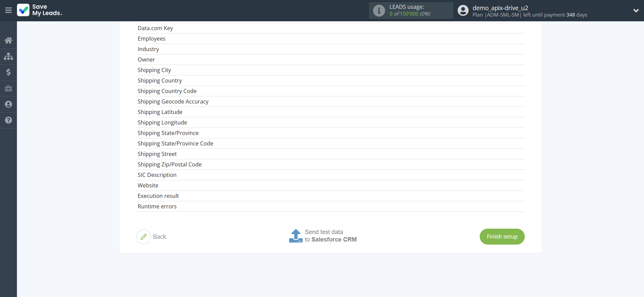Click the Save My Leads logo
Screen dimensions: 644x297
[x=40, y=10]
